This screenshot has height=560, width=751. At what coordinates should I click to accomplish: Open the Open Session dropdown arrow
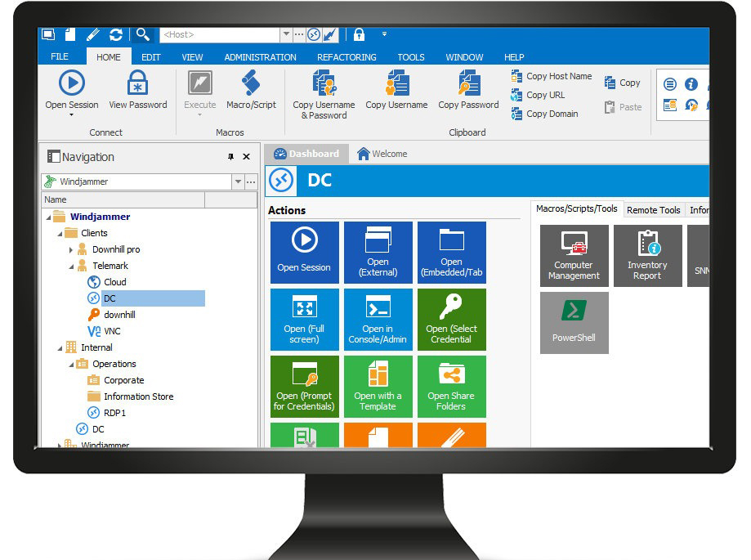pyautogui.click(x=71, y=115)
